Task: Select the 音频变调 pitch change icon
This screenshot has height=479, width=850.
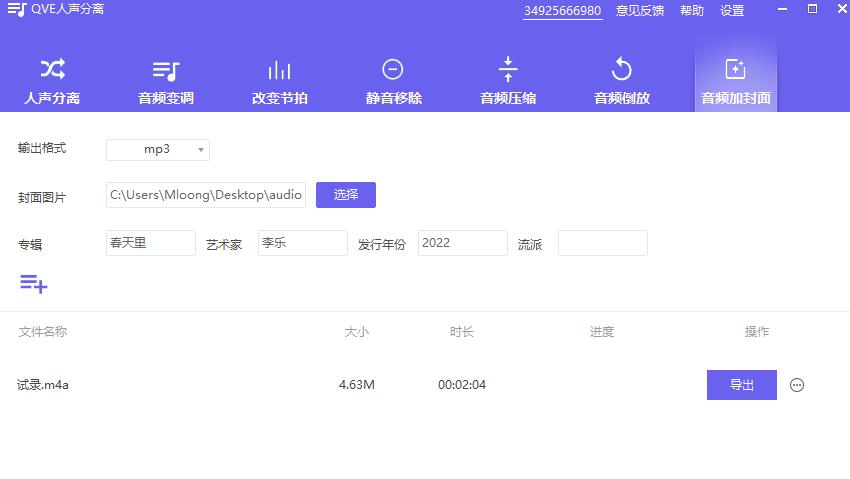Action: click(x=166, y=70)
